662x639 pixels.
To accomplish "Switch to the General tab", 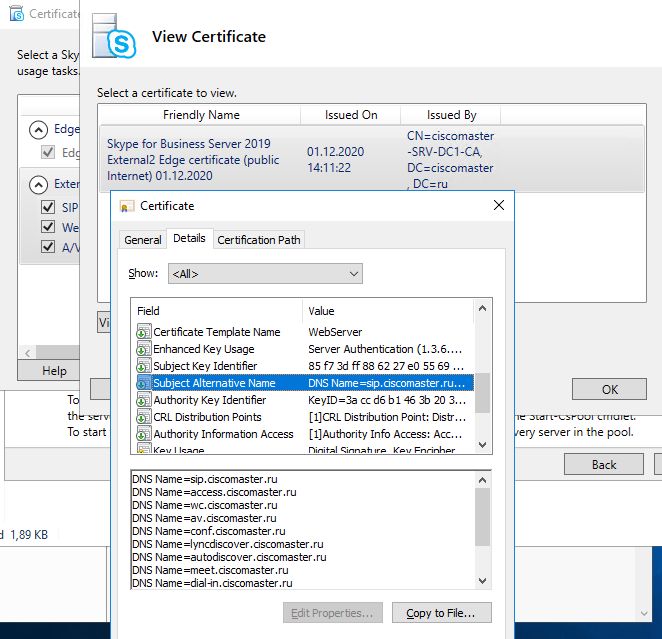I will tap(143, 240).
